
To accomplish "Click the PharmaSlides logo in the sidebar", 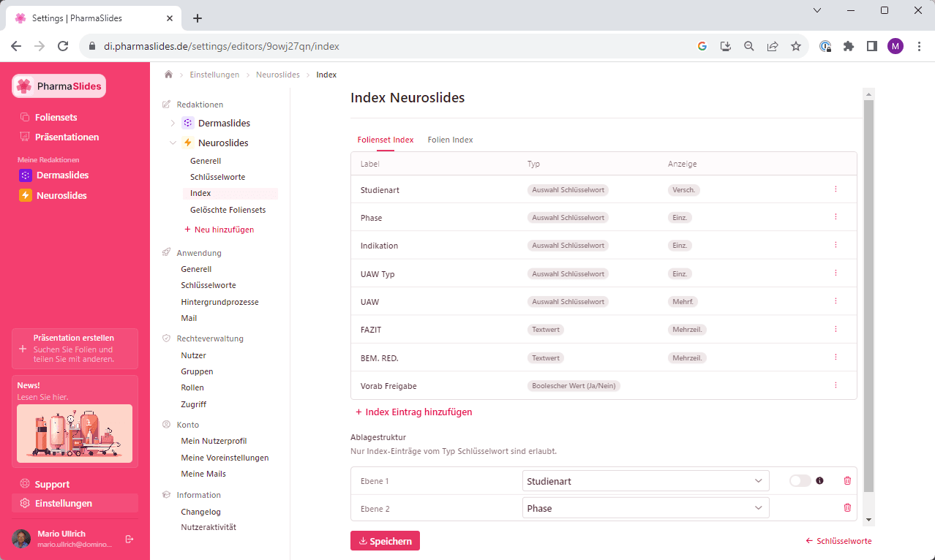I will coord(59,86).
